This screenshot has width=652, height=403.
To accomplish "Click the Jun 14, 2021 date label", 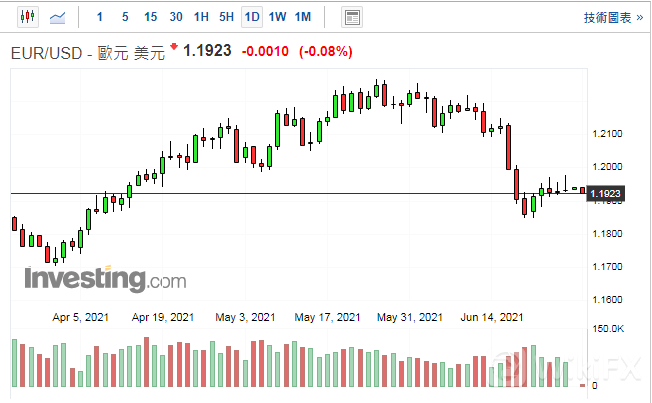I will point(492,318).
